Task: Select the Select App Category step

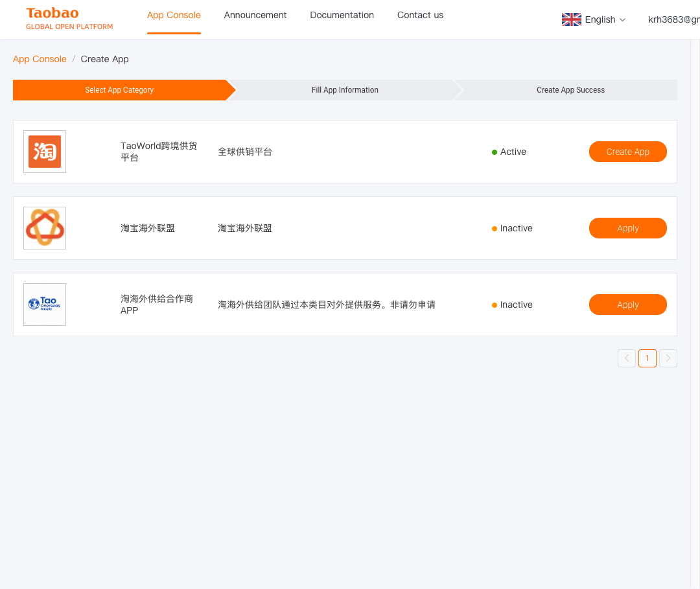Action: 119,90
